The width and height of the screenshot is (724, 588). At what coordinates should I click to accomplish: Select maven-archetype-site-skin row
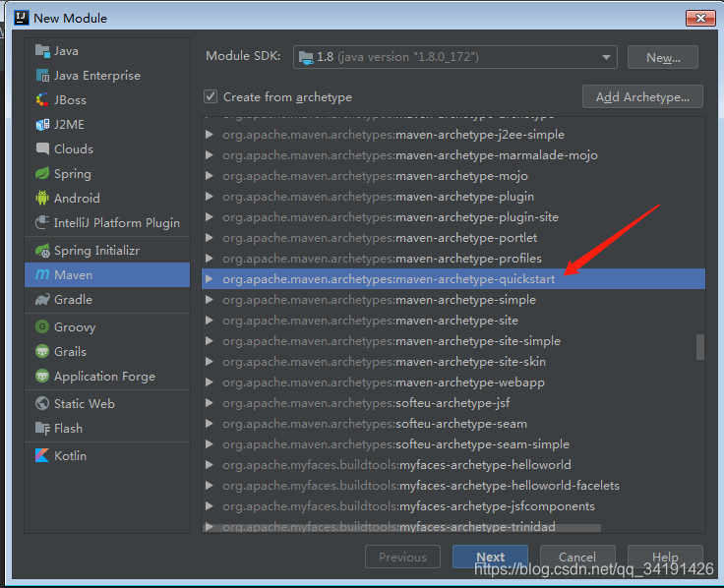click(x=453, y=362)
